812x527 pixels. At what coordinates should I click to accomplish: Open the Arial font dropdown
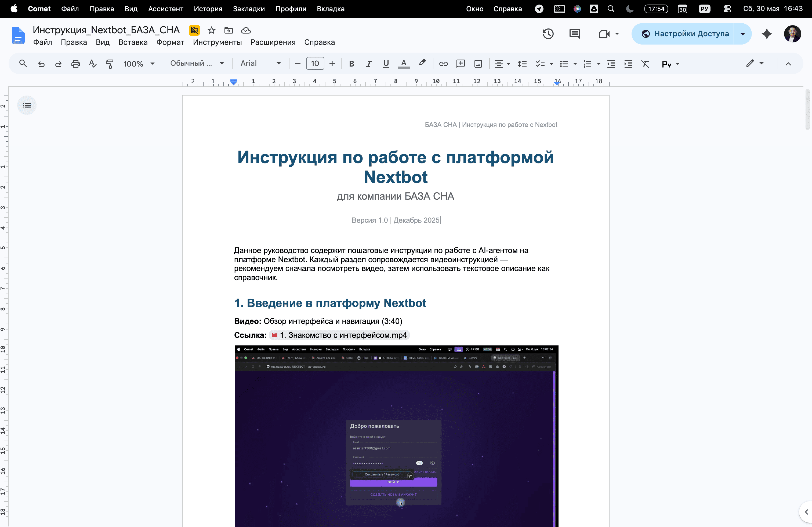pyautogui.click(x=261, y=63)
